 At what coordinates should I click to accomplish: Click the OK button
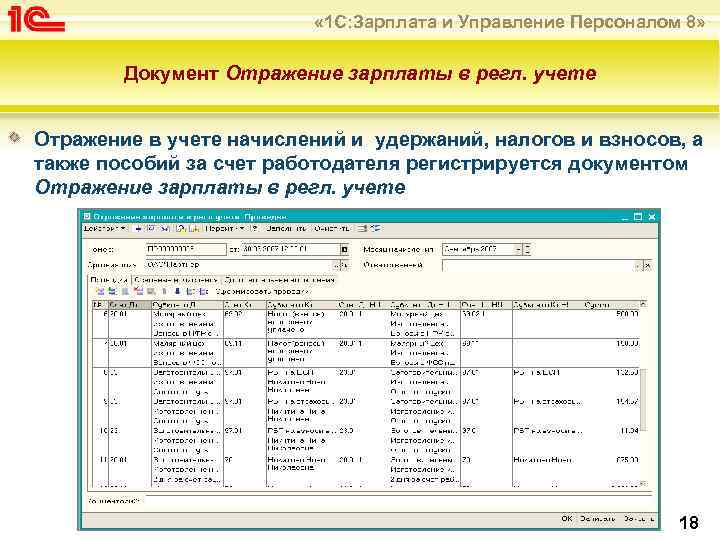(x=567, y=518)
